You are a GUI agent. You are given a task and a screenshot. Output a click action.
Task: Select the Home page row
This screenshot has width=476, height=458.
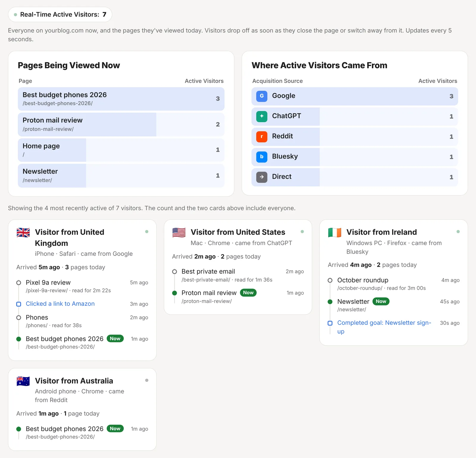pos(121,150)
